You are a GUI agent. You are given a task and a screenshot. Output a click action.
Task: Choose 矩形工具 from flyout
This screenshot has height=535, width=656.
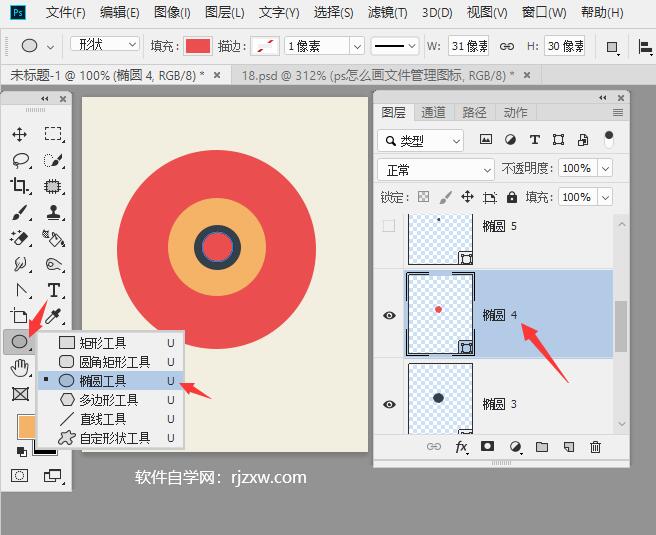pyautogui.click(x=111, y=343)
